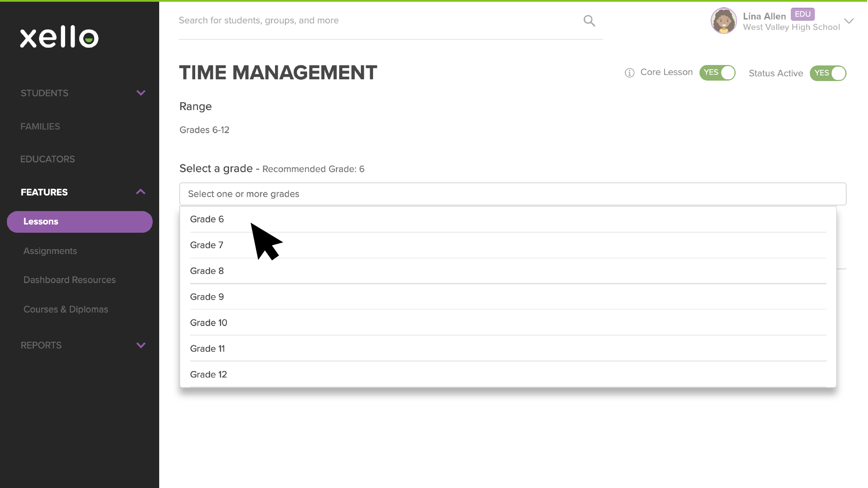868x488 pixels.
Task: Click the info icon beside Core Lesson
Action: point(629,72)
